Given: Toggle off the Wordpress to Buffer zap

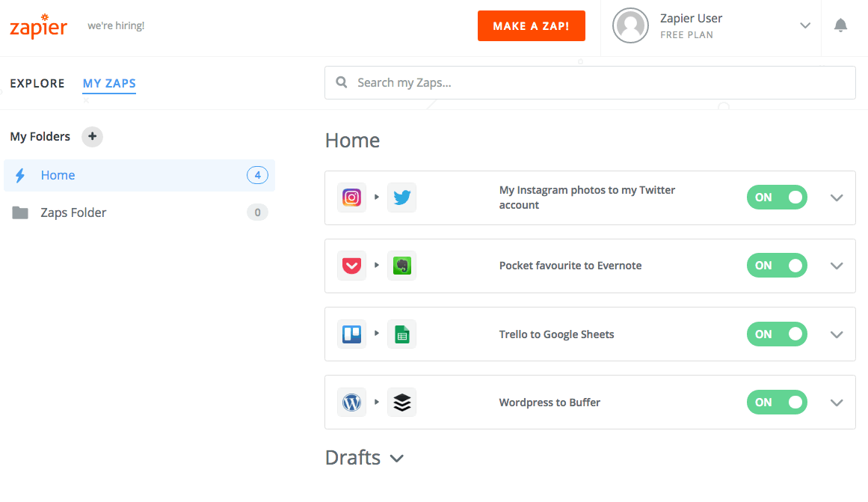Looking at the screenshot, I should pos(777,402).
